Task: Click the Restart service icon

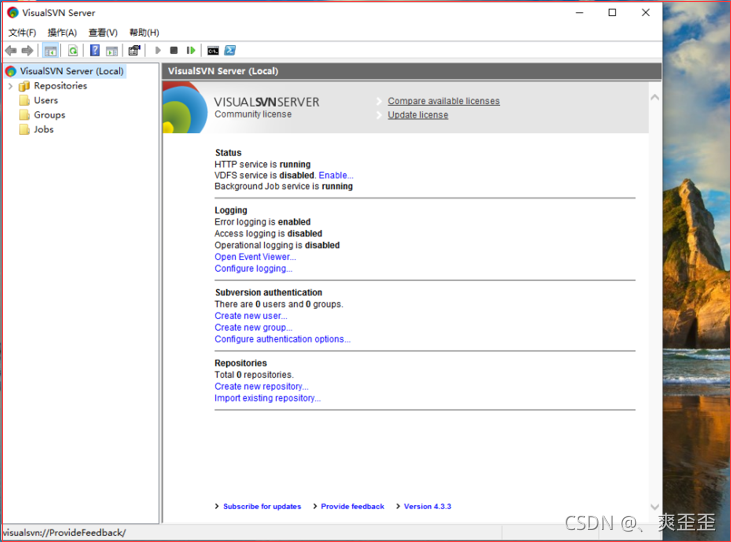Action: [191, 50]
